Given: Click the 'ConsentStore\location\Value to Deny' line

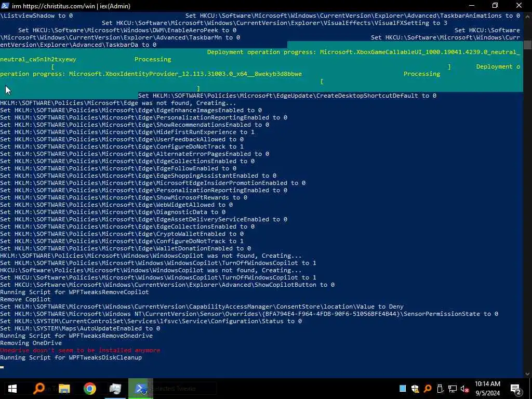Looking at the screenshot, I should 202,307.
